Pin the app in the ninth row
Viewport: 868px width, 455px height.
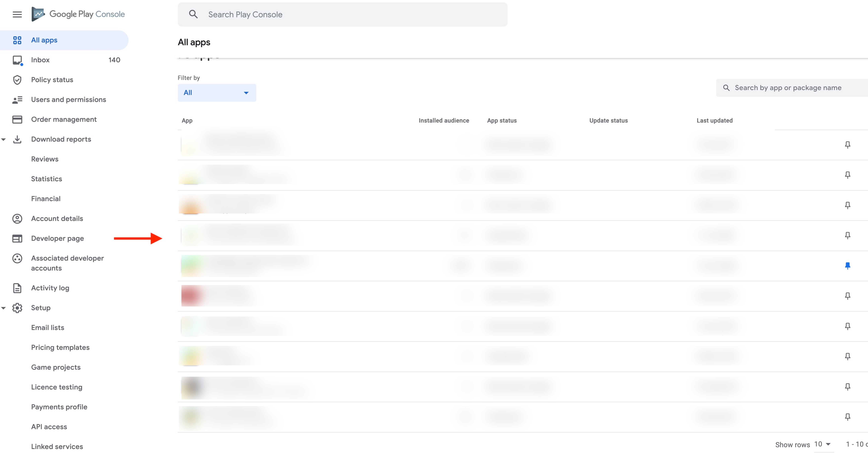pyautogui.click(x=847, y=387)
